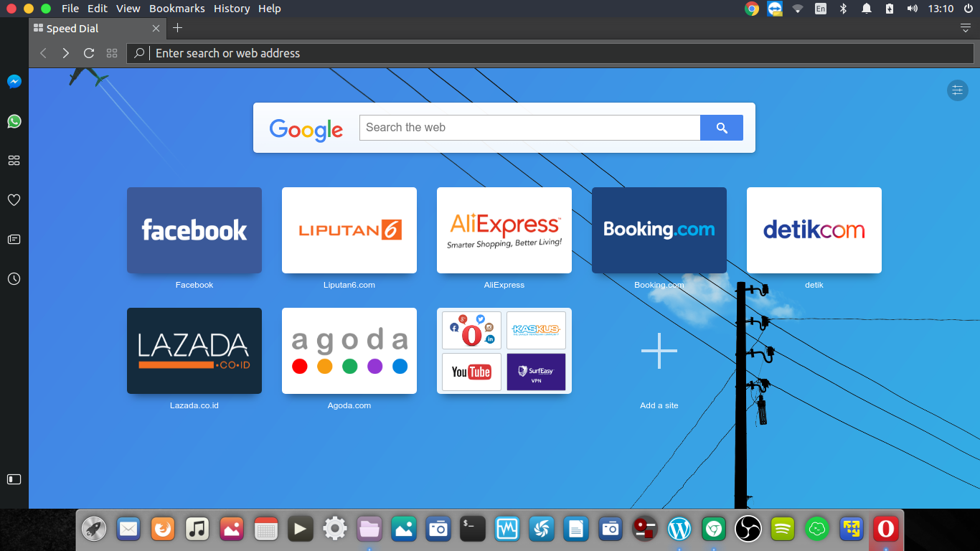Open the Facebook speed dial tile

(x=194, y=230)
